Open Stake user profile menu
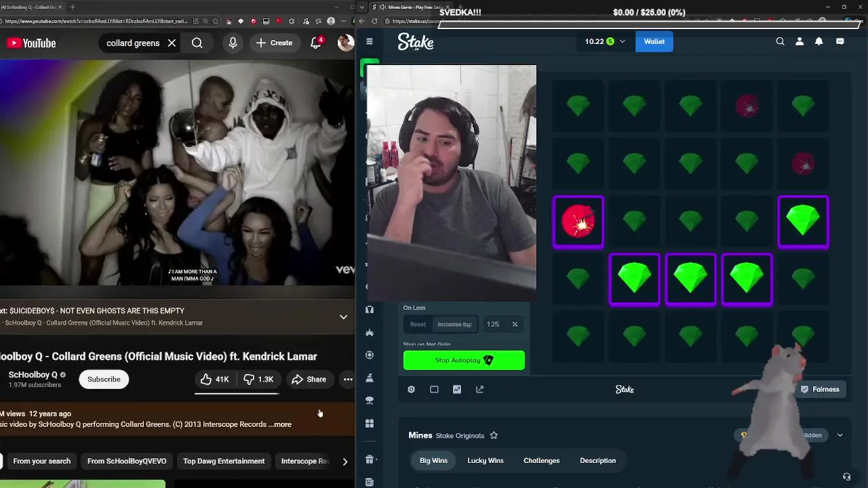This screenshot has height=488, width=868. pos(800,41)
